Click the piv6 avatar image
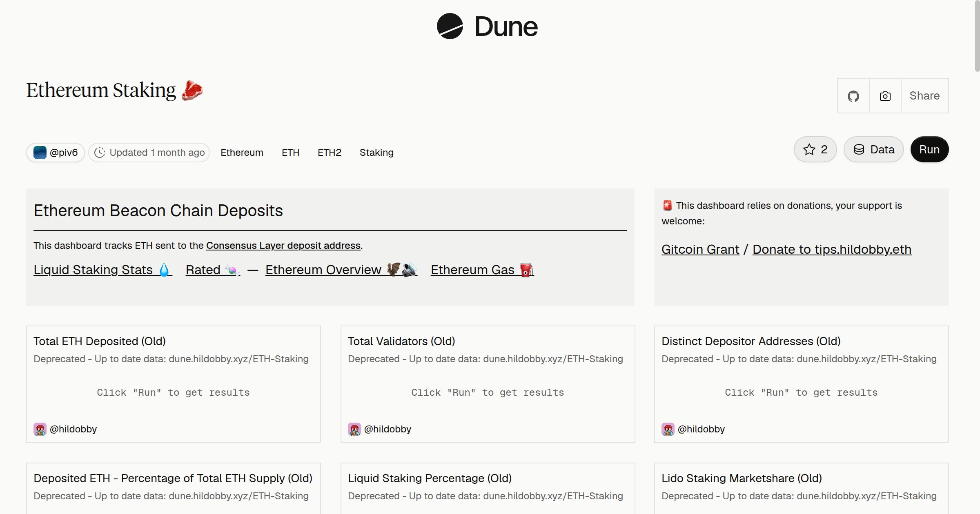 (40, 153)
